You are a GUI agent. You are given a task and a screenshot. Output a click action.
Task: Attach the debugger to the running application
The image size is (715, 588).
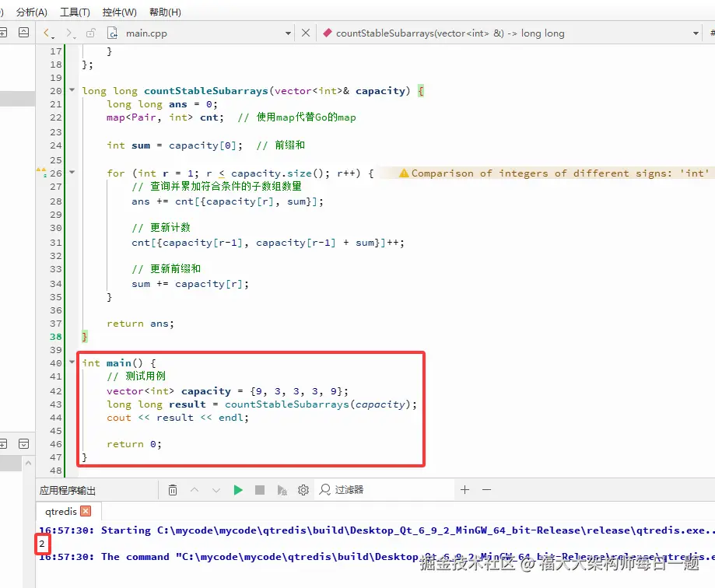[x=282, y=490]
